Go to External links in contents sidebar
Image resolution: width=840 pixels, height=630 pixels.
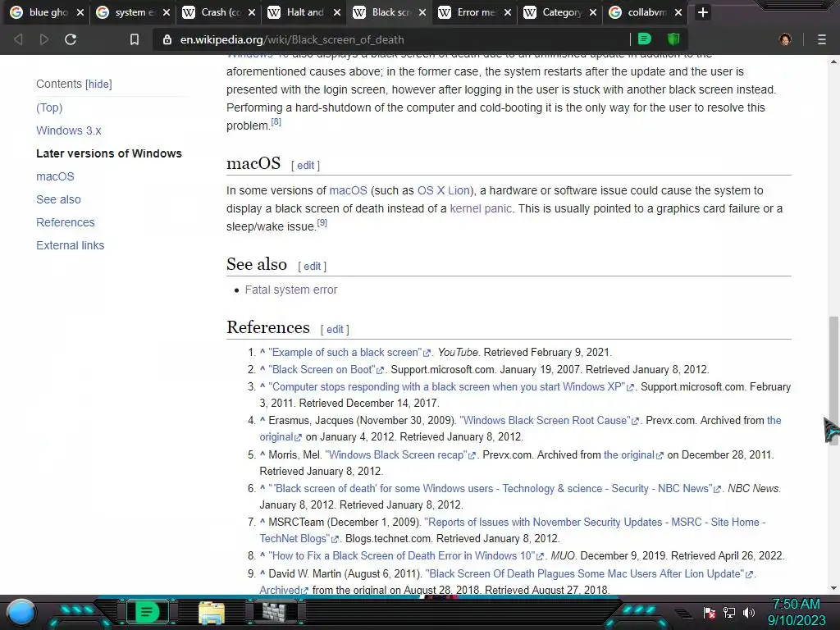tap(71, 246)
